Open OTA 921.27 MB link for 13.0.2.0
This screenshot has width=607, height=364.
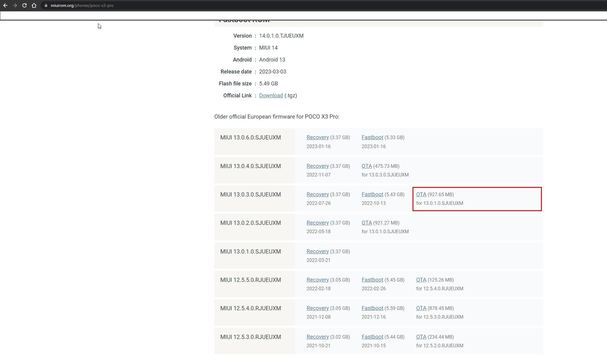(x=366, y=223)
